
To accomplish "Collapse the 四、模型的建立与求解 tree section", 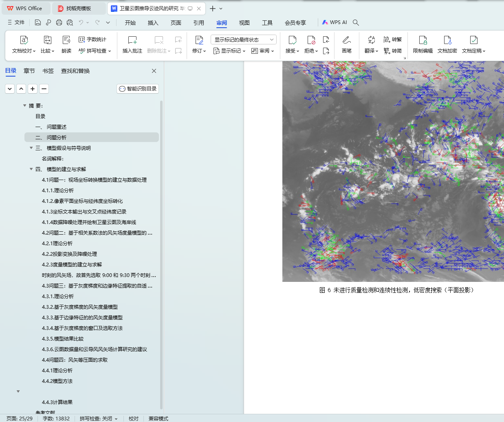I will tap(31, 169).
